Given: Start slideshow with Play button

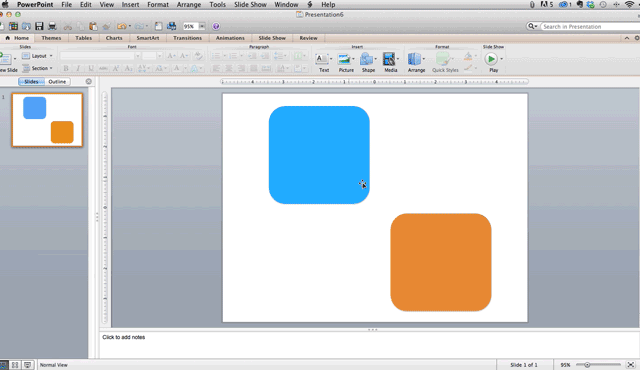Looking at the screenshot, I should click(491, 59).
